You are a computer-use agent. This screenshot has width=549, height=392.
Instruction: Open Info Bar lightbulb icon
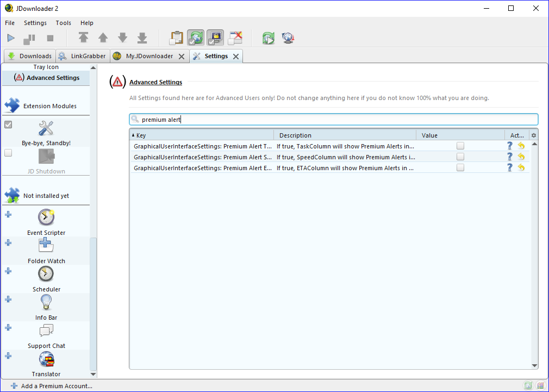point(46,302)
